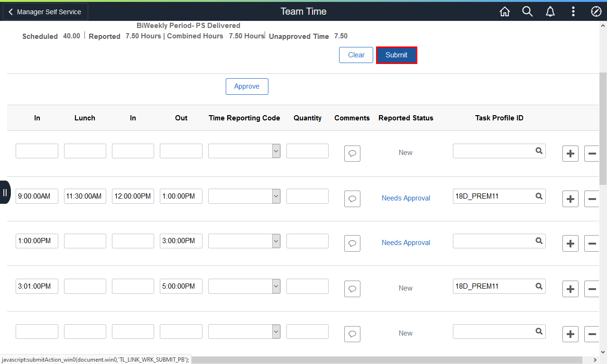Screen dimensions: 607x364
Task: Look up Task Profile ID in first row
Action: (x=539, y=151)
